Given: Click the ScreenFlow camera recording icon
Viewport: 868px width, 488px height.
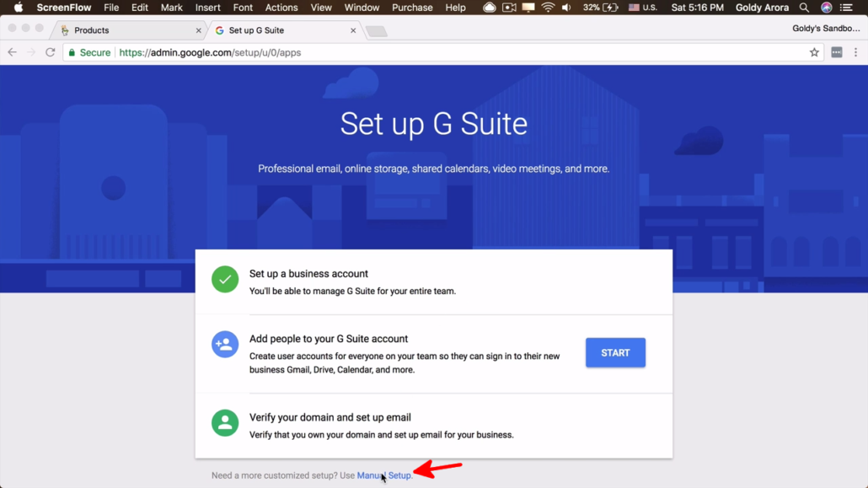Looking at the screenshot, I should click(509, 8).
